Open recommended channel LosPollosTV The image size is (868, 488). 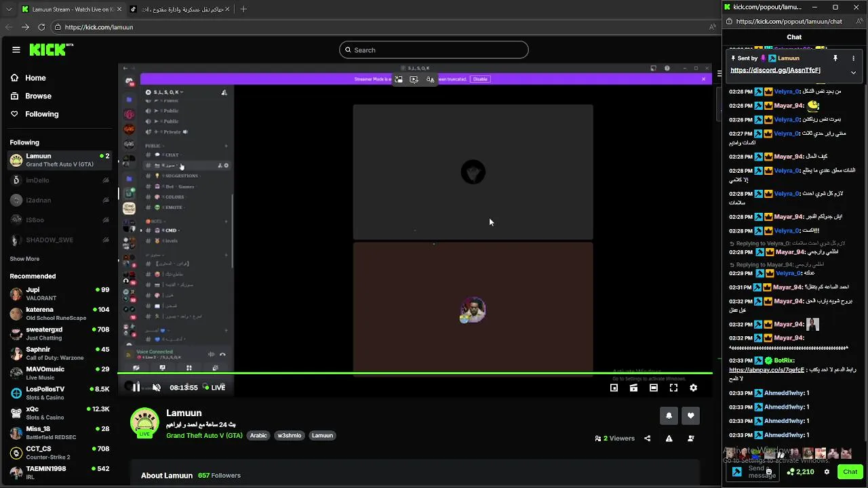(59, 393)
